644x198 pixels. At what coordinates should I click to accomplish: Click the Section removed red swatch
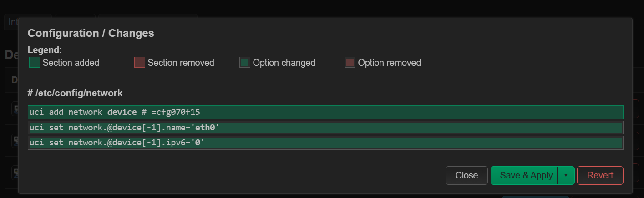pos(140,63)
